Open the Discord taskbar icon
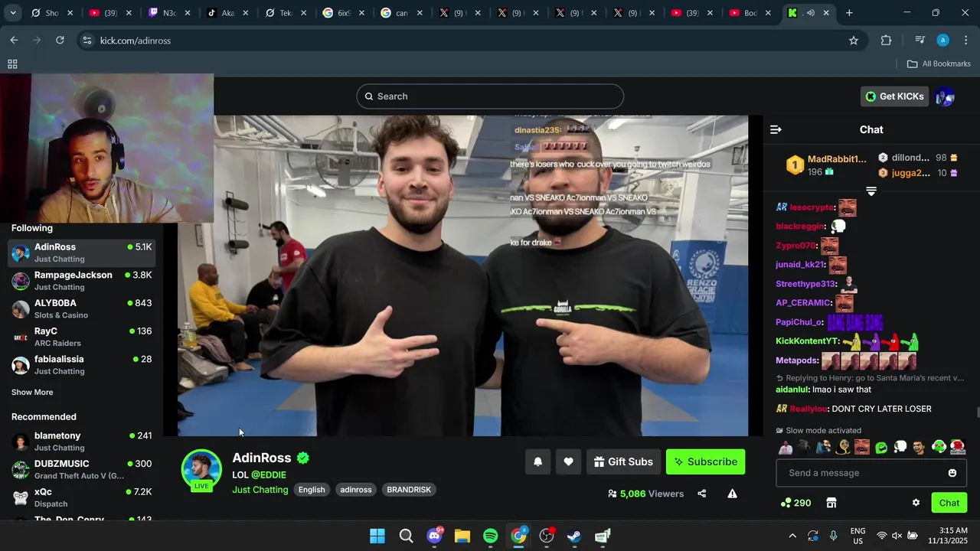The height and width of the screenshot is (551, 980). tap(435, 536)
